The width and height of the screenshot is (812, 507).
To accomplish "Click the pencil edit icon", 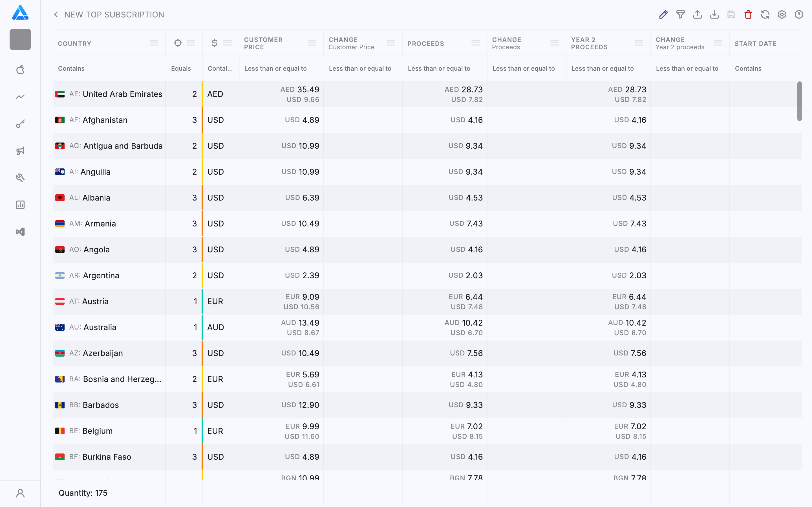I will (x=663, y=14).
